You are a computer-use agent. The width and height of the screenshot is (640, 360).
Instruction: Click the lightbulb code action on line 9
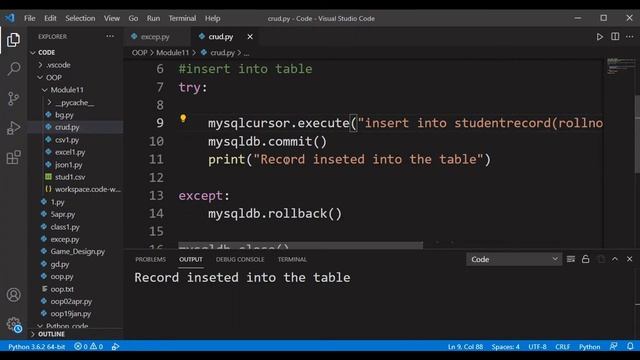183,118
